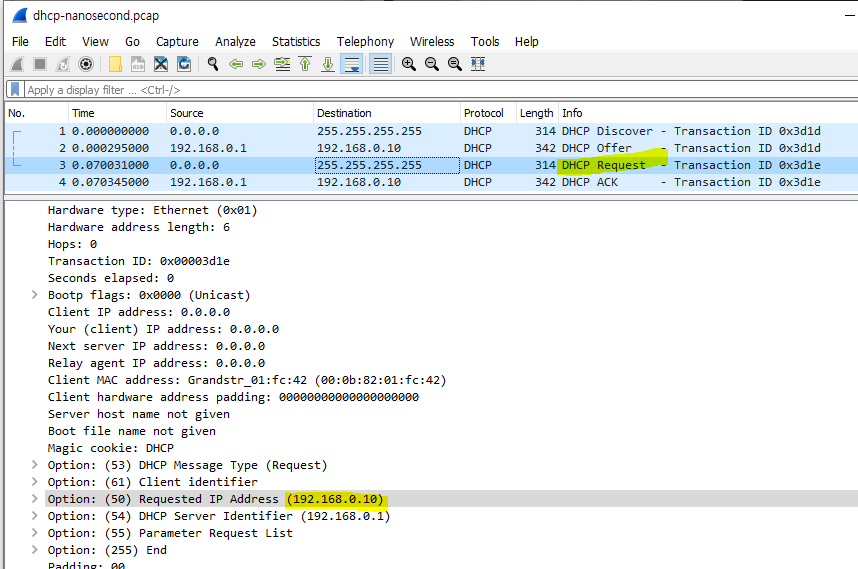Select packet 4 DHCP ACK row
Viewport: 858px width, 569px height.
pyautogui.click(x=431, y=182)
